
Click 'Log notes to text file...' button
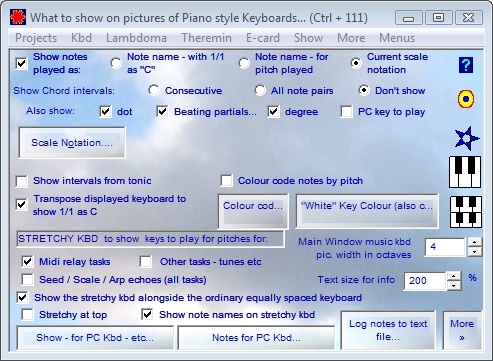[388, 330]
